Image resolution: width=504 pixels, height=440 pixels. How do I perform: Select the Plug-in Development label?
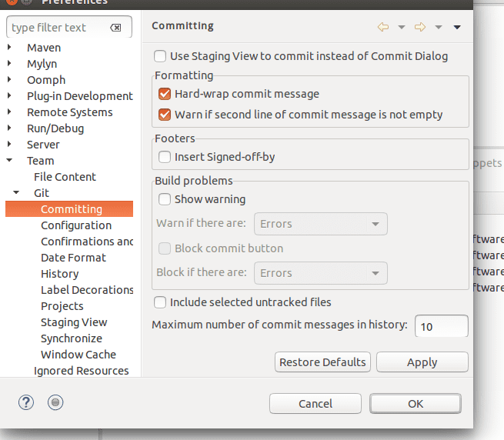point(80,96)
